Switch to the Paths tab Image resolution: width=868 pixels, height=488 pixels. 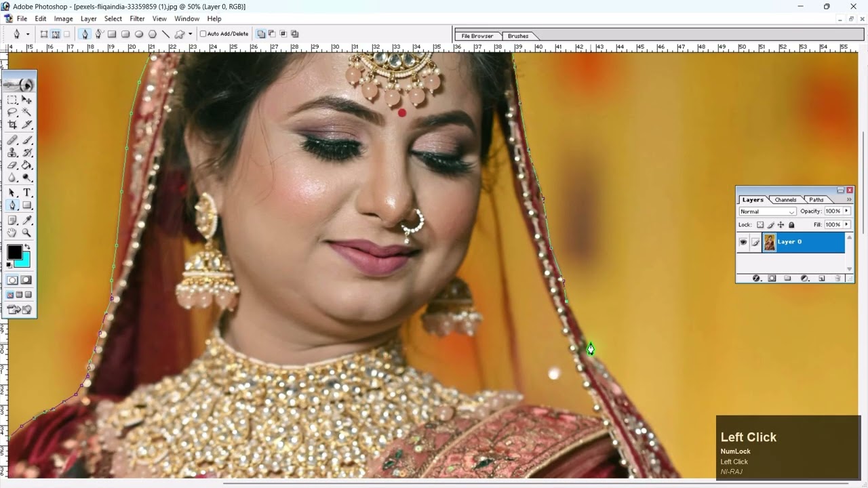[x=816, y=200]
